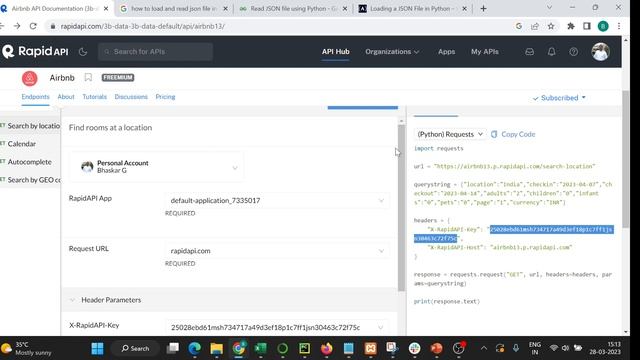This screenshot has height=360, width=640.
Task: Select the Search by GEO endpoint
Action: point(31,180)
